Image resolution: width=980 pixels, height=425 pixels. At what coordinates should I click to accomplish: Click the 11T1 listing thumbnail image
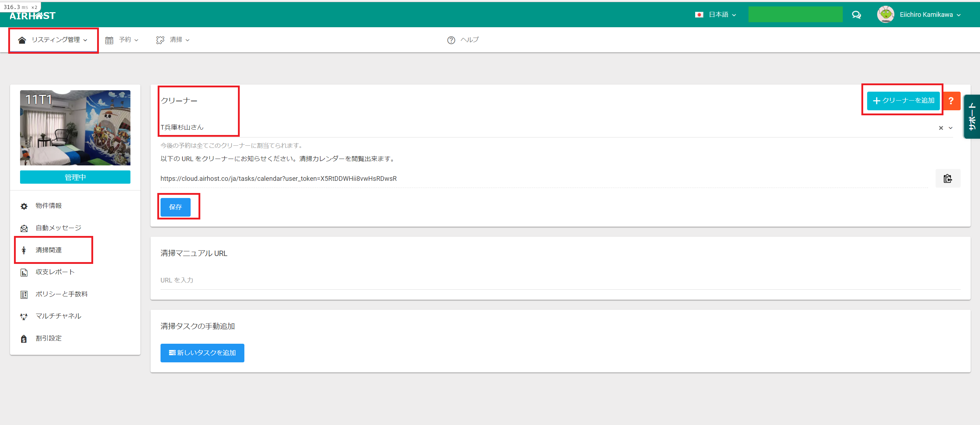click(75, 128)
